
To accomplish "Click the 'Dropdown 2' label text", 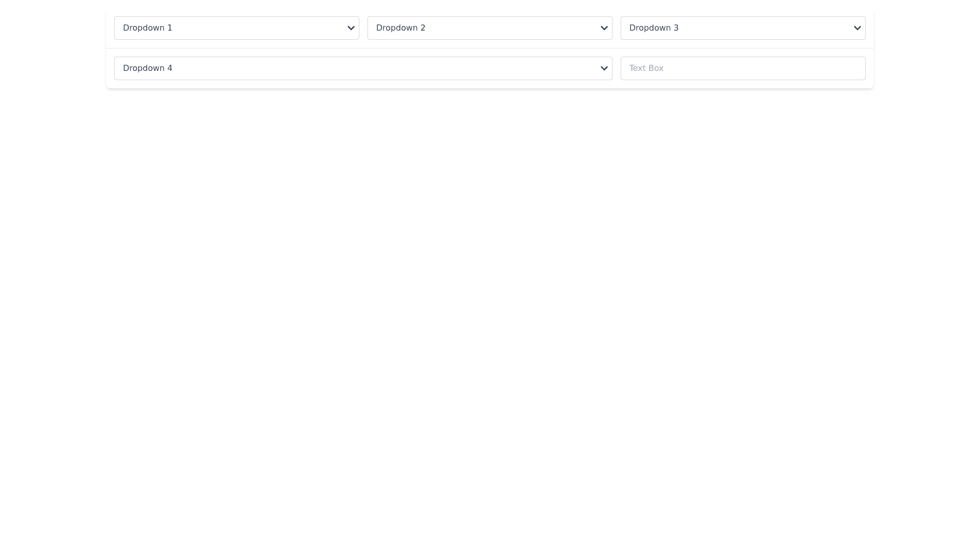I will tap(401, 28).
